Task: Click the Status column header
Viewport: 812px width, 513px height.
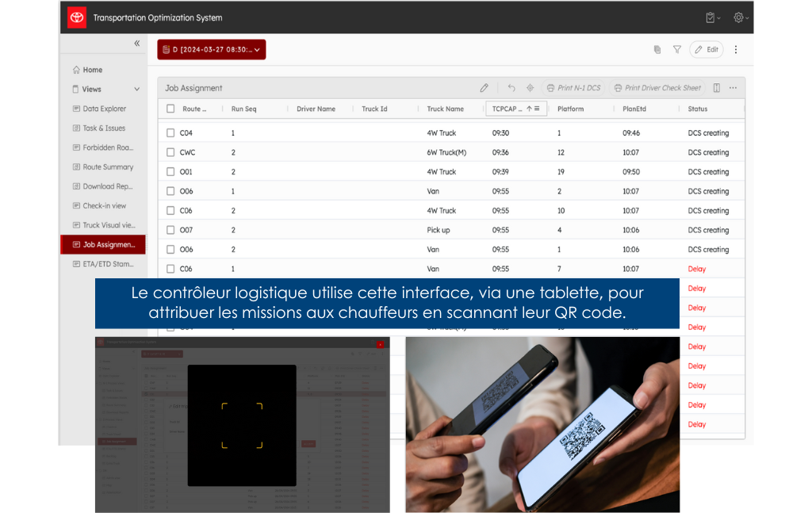Action: [x=698, y=109]
